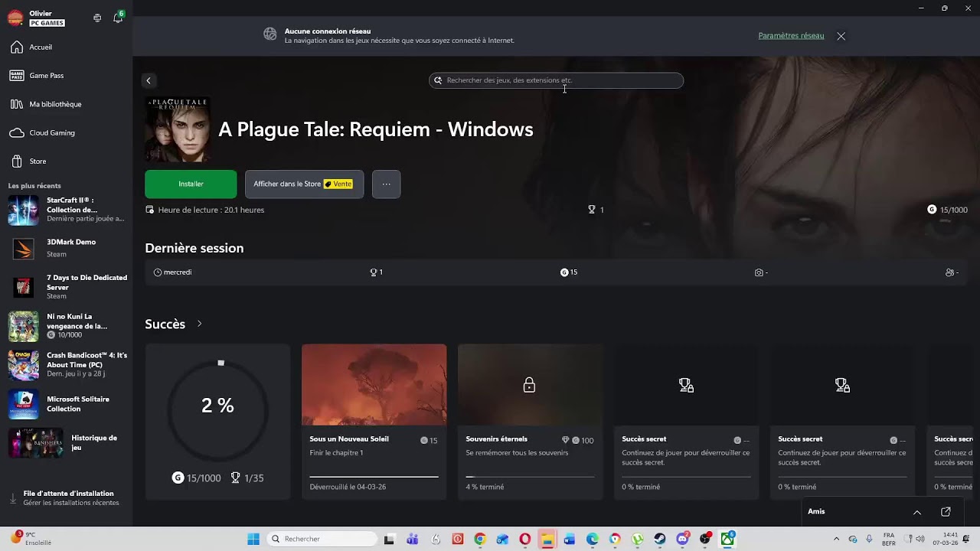Open the Paramètres réseau link
This screenshot has width=980, height=551.
pyautogui.click(x=791, y=36)
